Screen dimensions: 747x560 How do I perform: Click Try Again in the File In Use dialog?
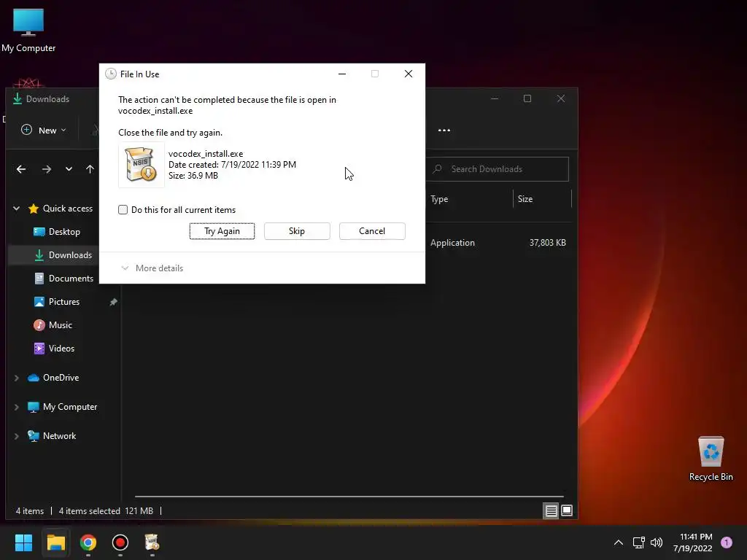click(222, 231)
